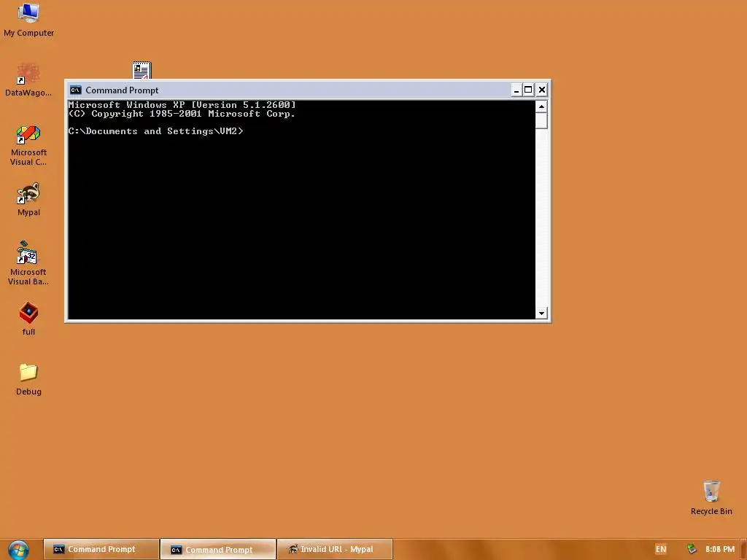This screenshot has width=747, height=560.
Task: Click the tray icon beside the clock
Action: (x=692, y=549)
